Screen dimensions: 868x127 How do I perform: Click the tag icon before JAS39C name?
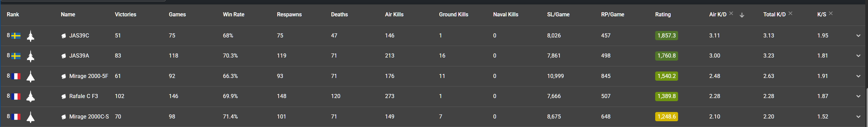(64, 36)
